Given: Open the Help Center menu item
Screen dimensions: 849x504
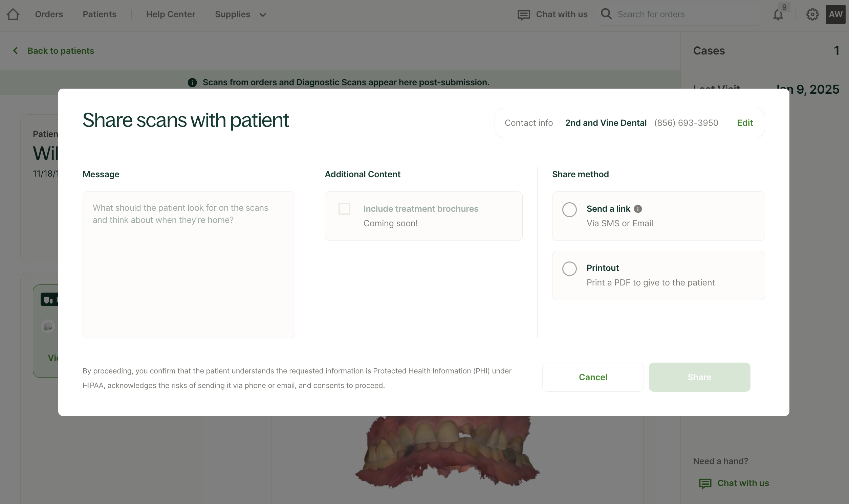Looking at the screenshot, I should coord(171,14).
